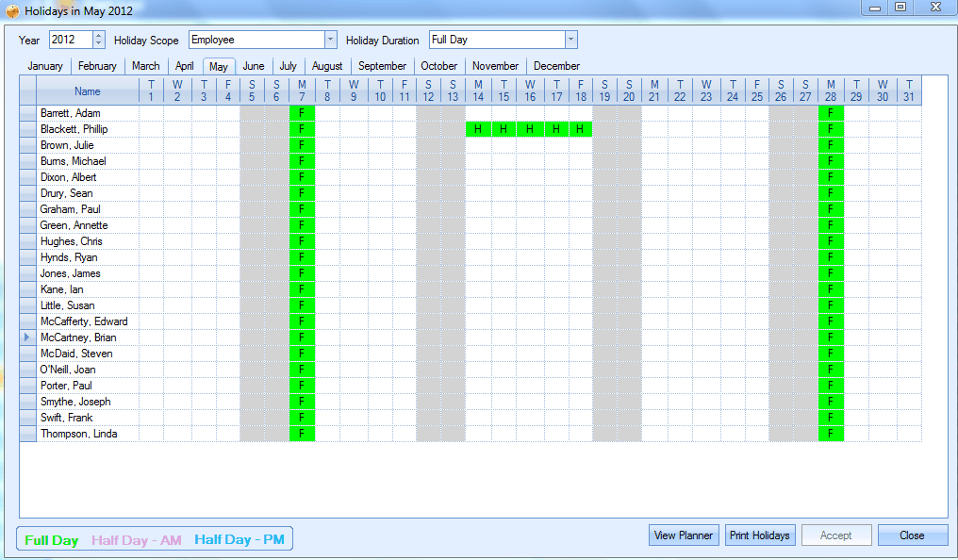Click the Close button at bottom right

(912, 535)
